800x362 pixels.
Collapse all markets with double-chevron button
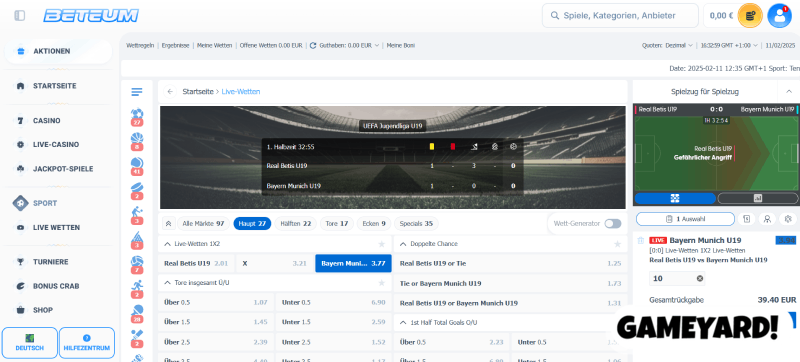pos(168,223)
